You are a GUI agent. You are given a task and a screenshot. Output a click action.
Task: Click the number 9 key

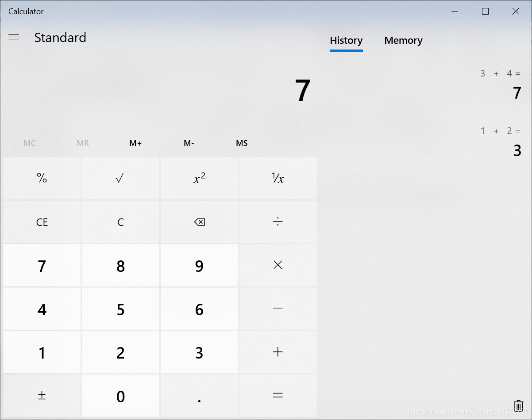click(199, 265)
